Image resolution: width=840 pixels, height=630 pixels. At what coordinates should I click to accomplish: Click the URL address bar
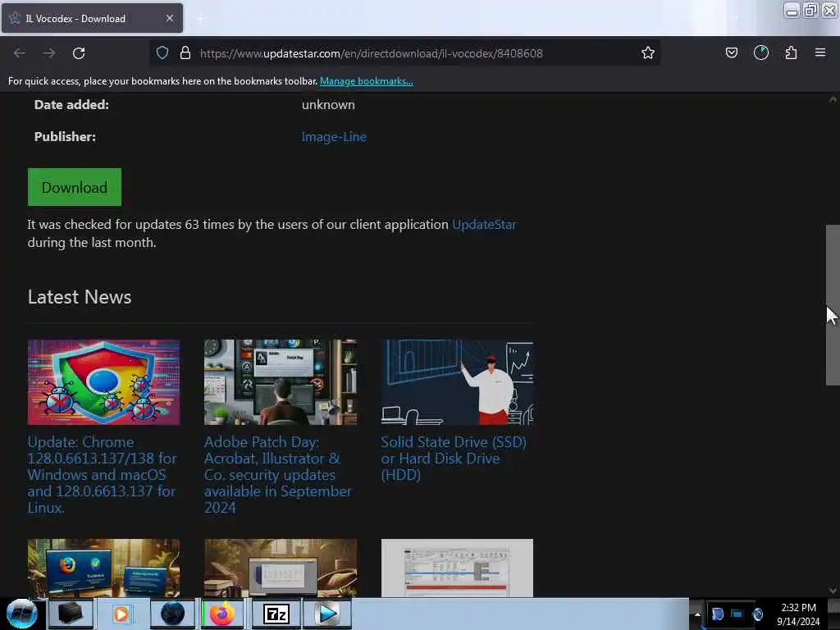pos(404,53)
